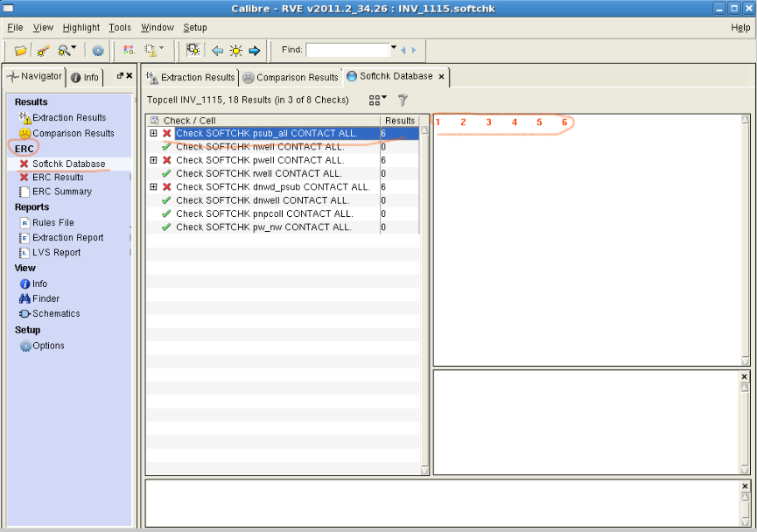Expand the dnwd_psub CONTACT ALL check
The width and height of the screenshot is (757, 532).
pyautogui.click(x=153, y=187)
